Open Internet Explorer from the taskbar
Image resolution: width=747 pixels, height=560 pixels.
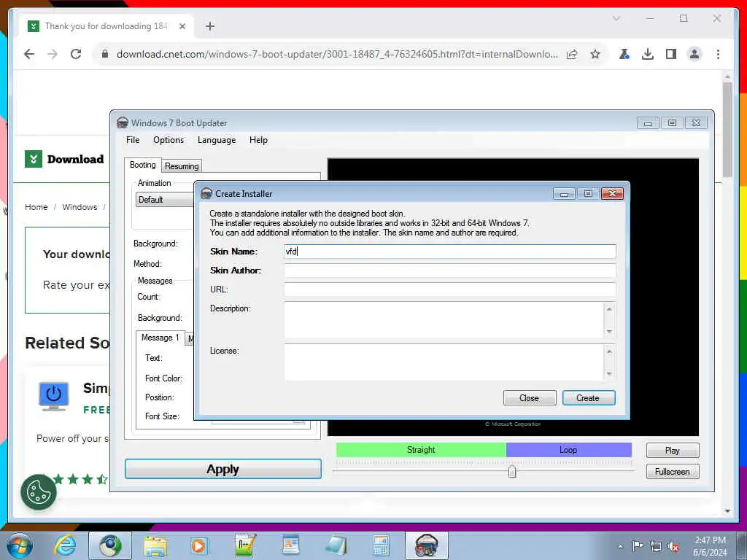click(x=65, y=545)
